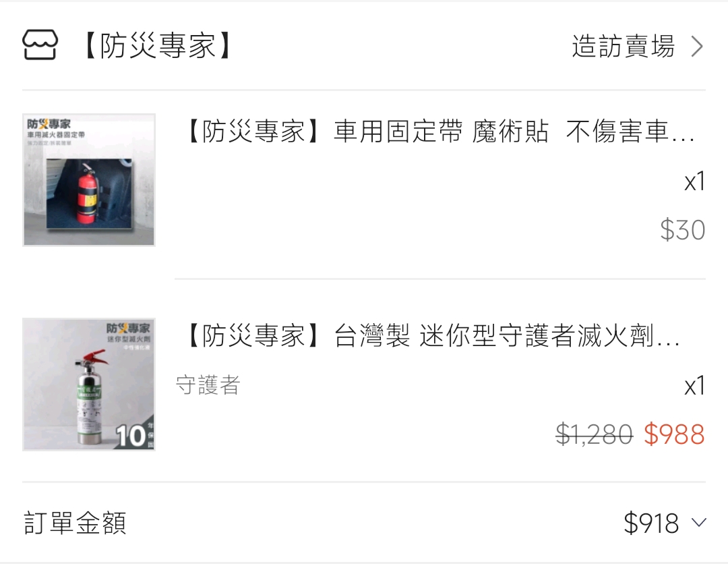Select the x1 quantity of the fixing strap
Viewport: 728px width, 568px height.
pyautogui.click(x=694, y=181)
